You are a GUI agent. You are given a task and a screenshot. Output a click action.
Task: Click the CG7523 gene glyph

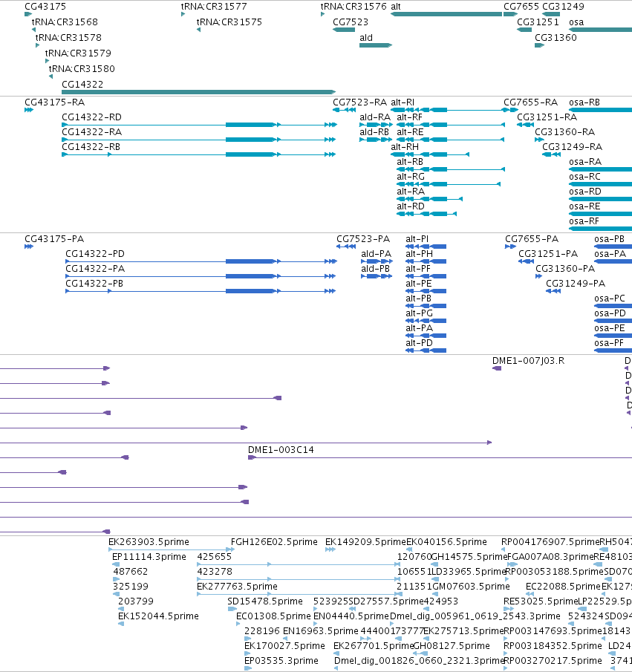point(344,30)
